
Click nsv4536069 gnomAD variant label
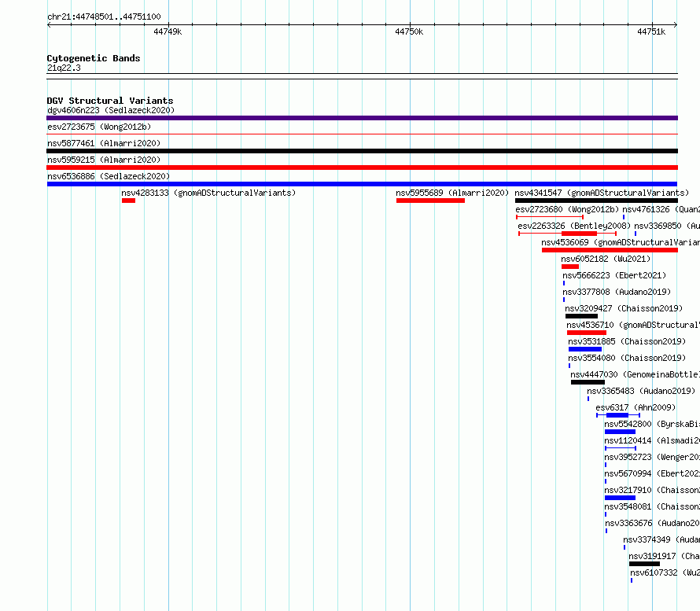coord(621,242)
